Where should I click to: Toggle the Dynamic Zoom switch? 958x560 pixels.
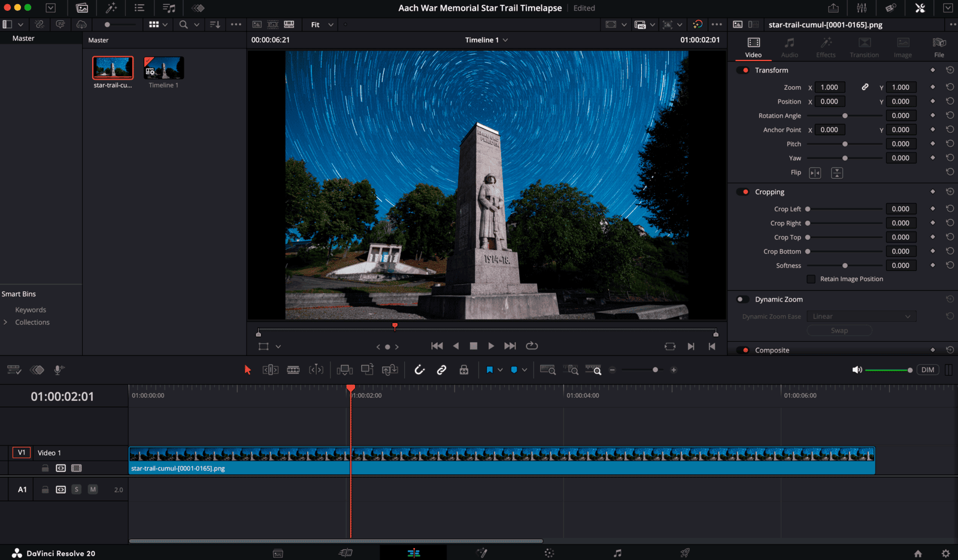742,300
